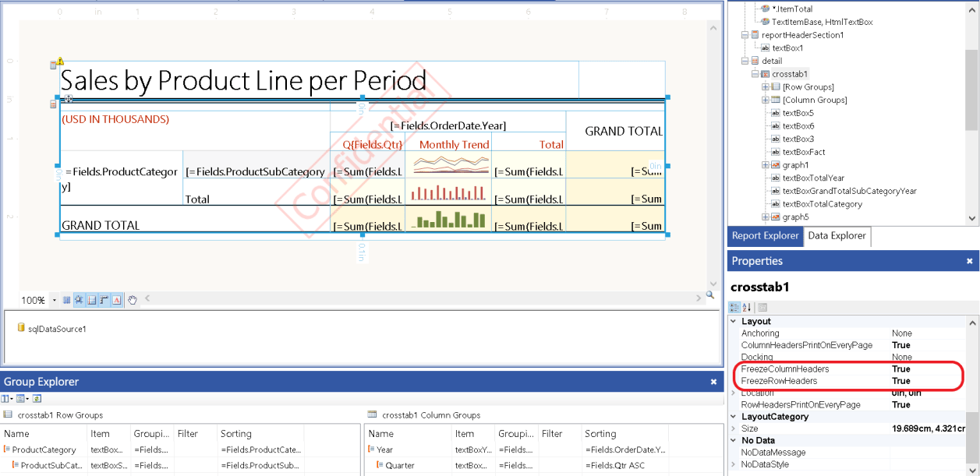Refresh groups using the Group Explorer refresh icon
The image size is (980, 476).
pos(37,398)
